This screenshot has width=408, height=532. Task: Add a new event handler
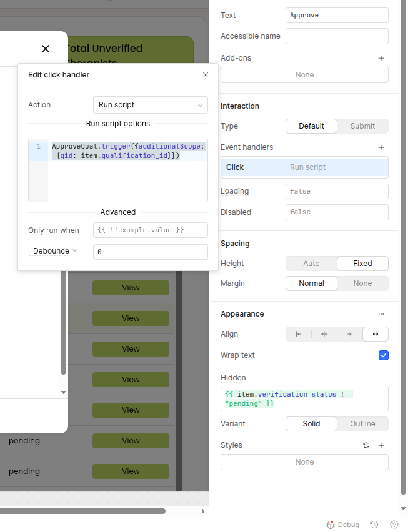click(381, 147)
